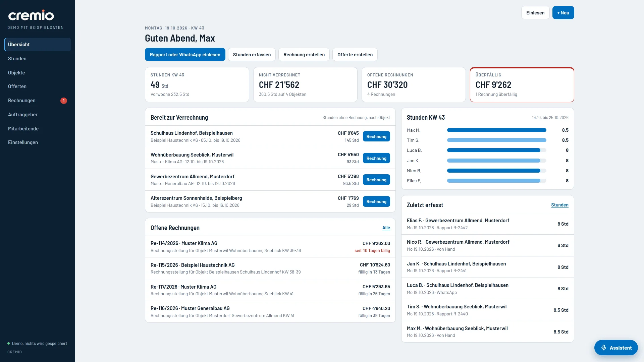Open the Stunden link in Zuletzt erfasst
Viewport: 644px width, 362px height.
point(559,205)
